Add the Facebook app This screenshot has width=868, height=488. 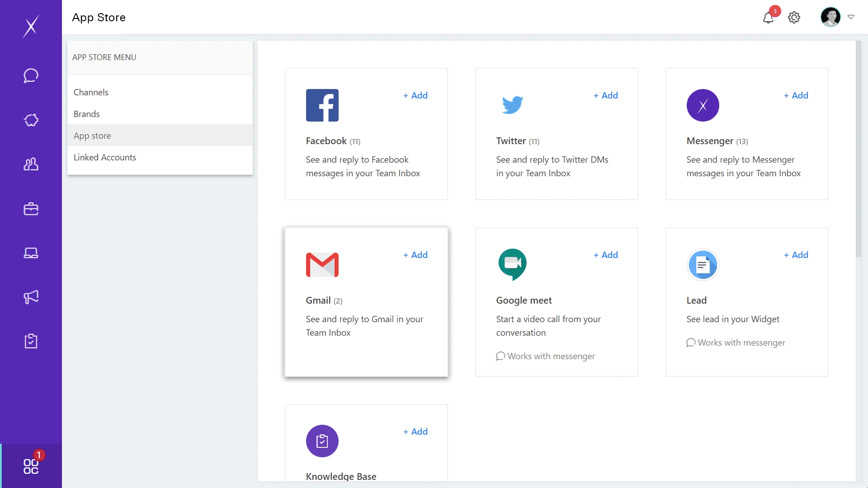[x=415, y=95]
